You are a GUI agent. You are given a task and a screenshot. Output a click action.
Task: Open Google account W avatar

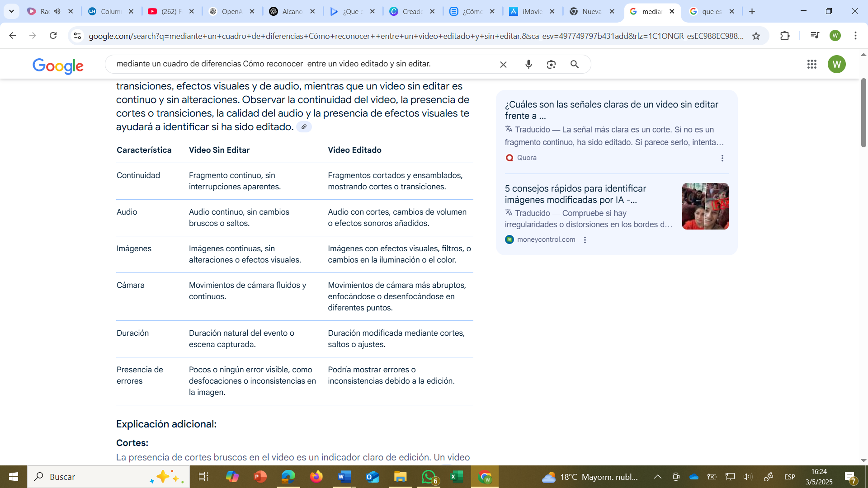(837, 64)
